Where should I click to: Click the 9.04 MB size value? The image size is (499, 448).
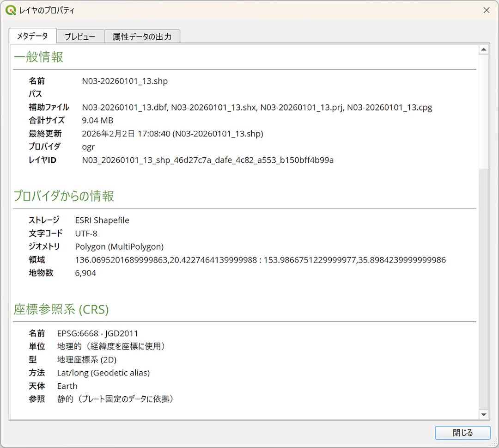coord(97,120)
